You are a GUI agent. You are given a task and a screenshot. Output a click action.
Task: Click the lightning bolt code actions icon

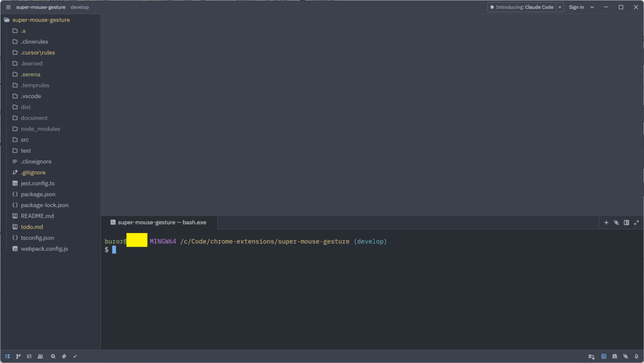[64, 356]
